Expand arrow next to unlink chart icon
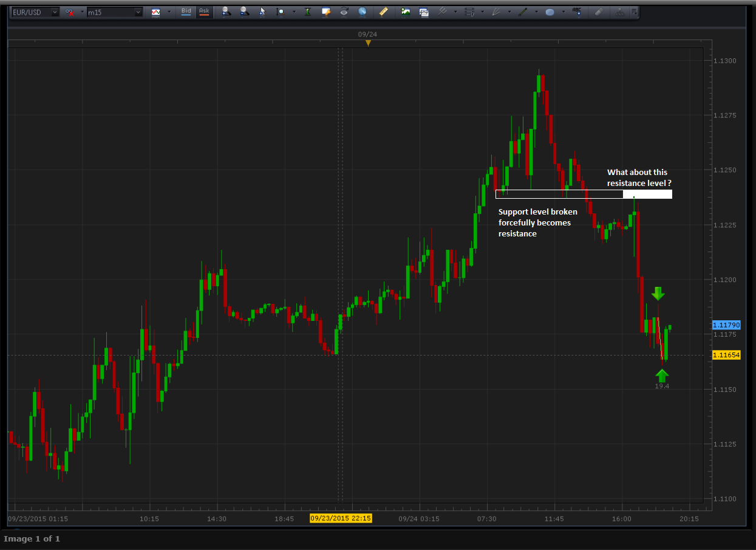Viewport: 756px width, 550px height. click(x=81, y=12)
